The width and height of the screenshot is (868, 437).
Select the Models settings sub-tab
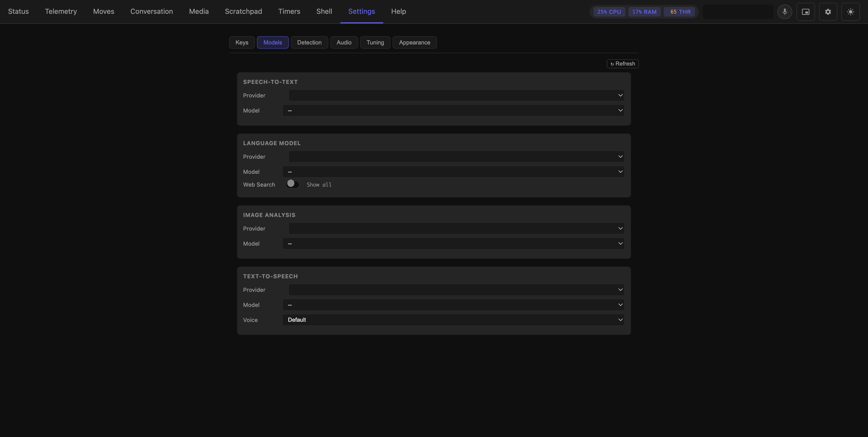tap(273, 42)
